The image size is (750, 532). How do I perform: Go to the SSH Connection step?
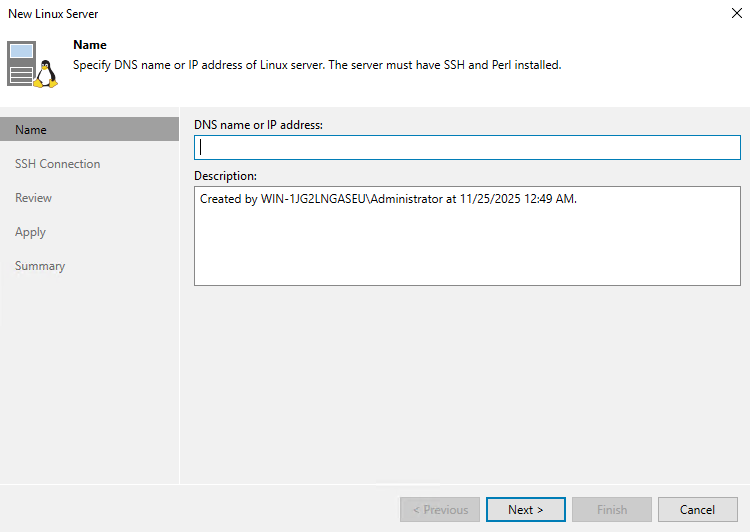point(57,164)
